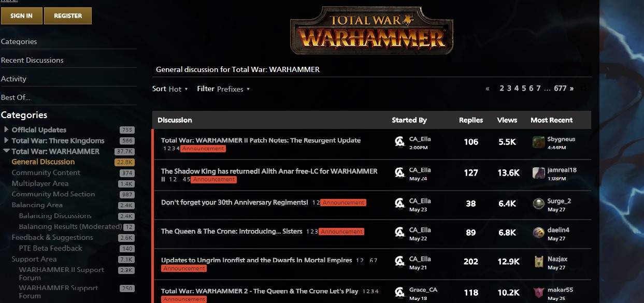Expand Total War: Three Kingdoms category

(x=6, y=140)
